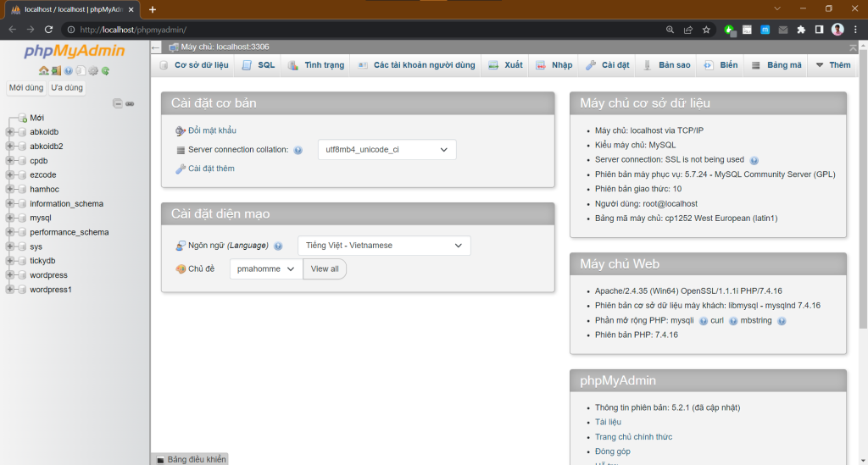Hide navigation panel with left arrow icon

pyautogui.click(x=156, y=47)
